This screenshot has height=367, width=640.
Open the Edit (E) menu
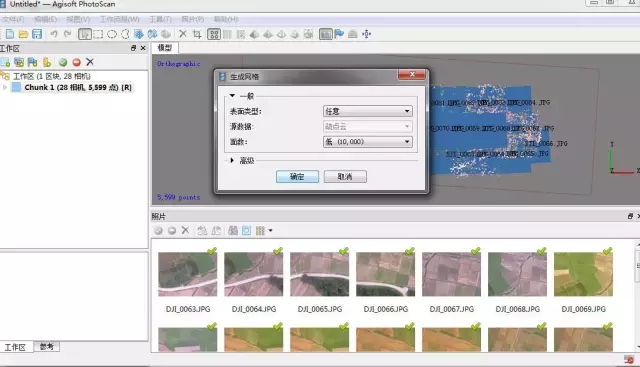click(45, 19)
